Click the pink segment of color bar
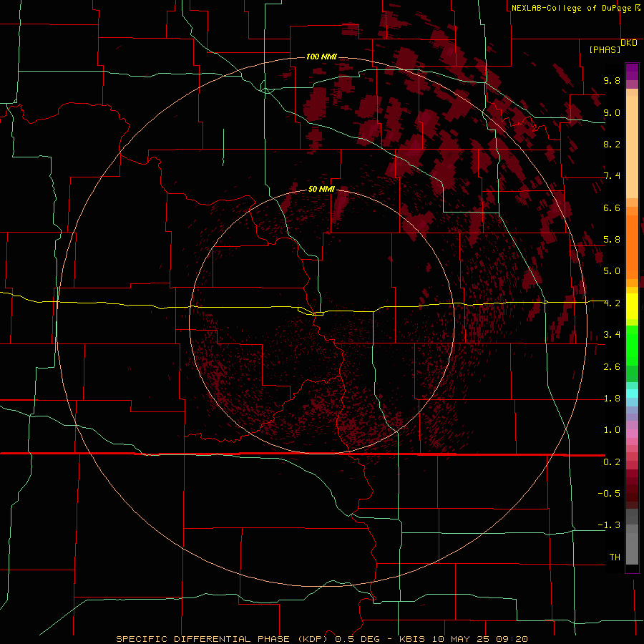Screen dimensions: 644x644 click(632, 434)
